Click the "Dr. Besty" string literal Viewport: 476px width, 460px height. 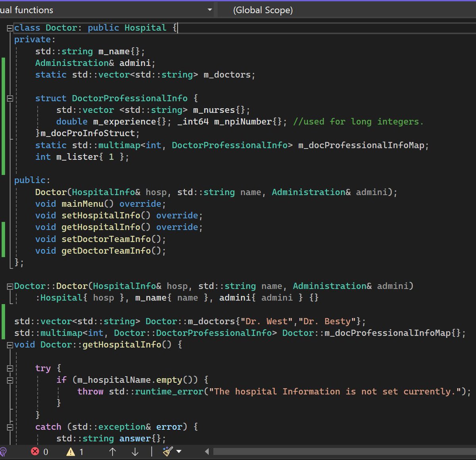pos(327,321)
